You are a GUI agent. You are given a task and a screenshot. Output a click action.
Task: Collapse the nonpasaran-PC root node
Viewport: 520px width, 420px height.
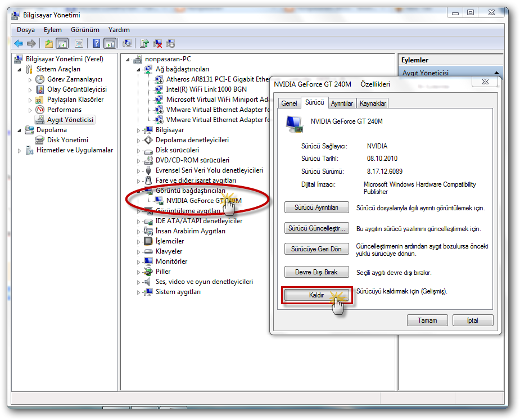(x=128, y=60)
